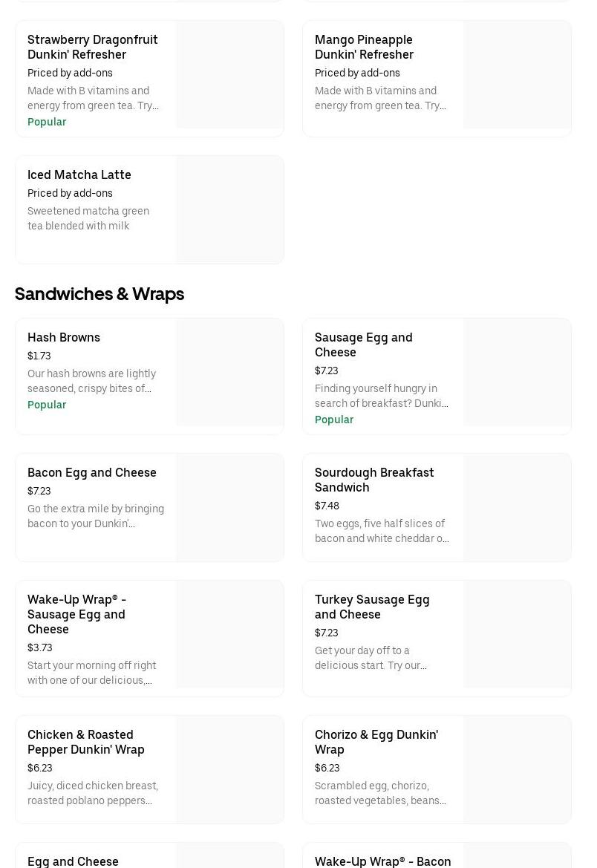This screenshot has height=868, width=597.
Task: Click the Iced Matcha Latte image thumbnail
Action: 230,209
